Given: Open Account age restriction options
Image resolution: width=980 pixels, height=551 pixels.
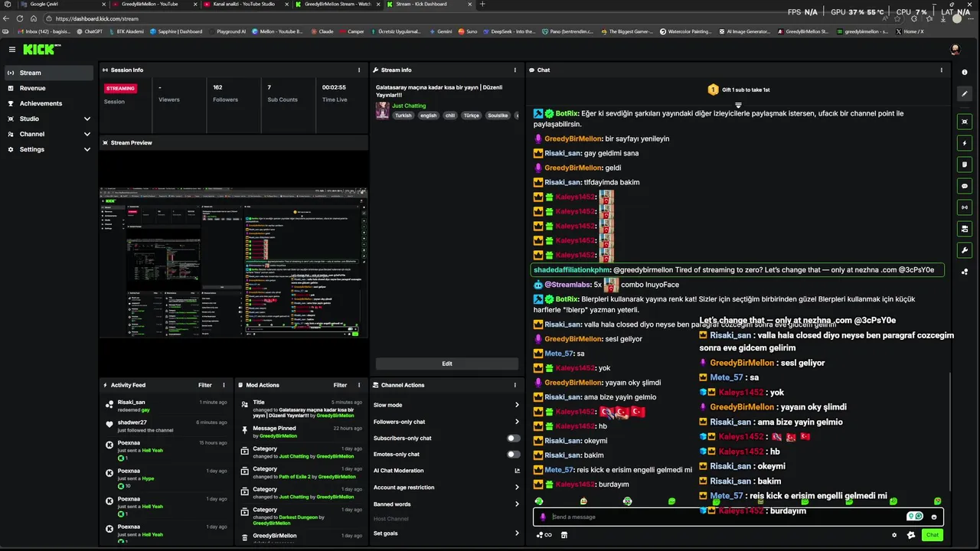Looking at the screenshot, I should pyautogui.click(x=446, y=487).
